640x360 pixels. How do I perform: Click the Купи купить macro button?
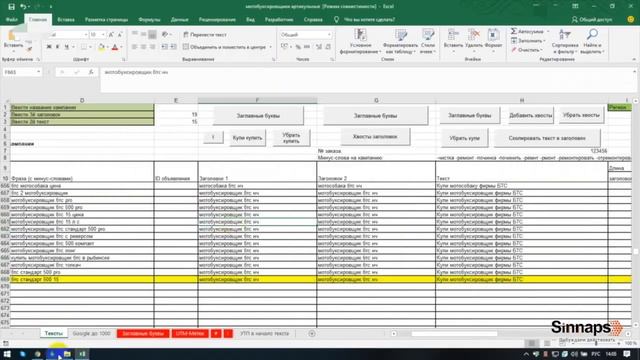(247, 138)
